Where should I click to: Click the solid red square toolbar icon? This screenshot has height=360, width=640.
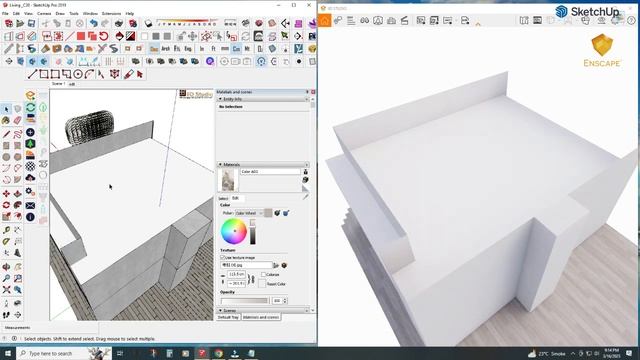81,36
